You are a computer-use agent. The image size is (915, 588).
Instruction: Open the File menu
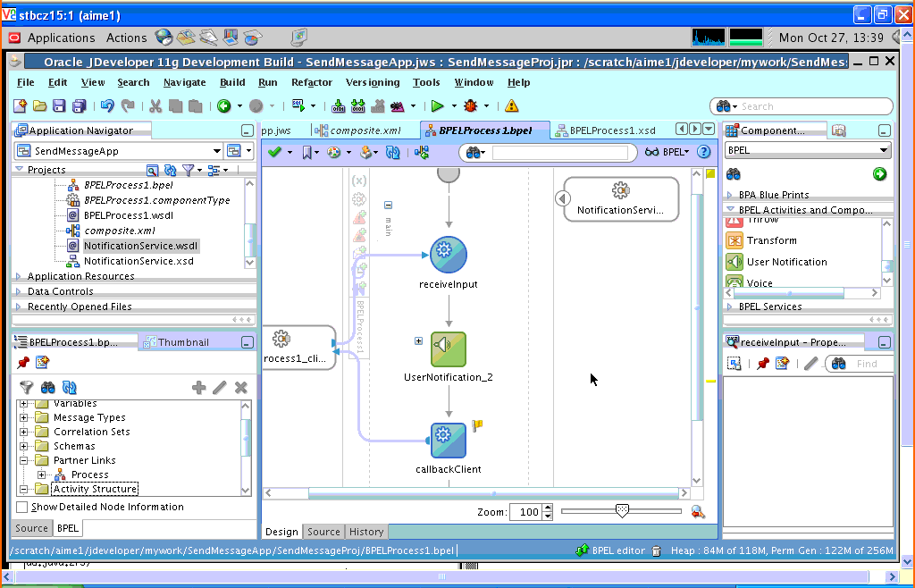point(26,83)
